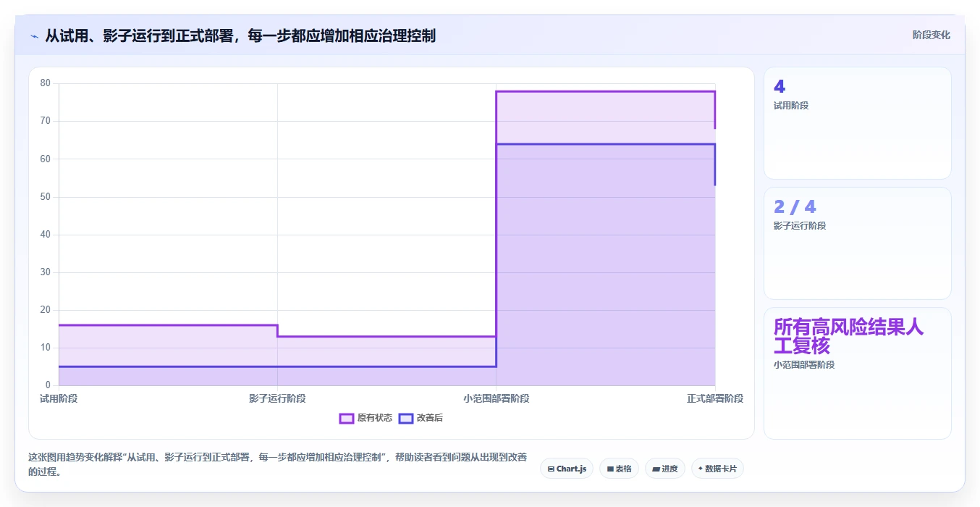
Task: Open the 影子运行阶段 card showing 2 / 4
Action: 858,243
